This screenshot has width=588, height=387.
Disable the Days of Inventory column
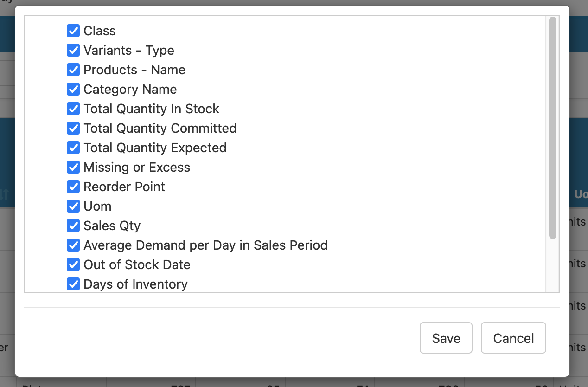click(73, 284)
